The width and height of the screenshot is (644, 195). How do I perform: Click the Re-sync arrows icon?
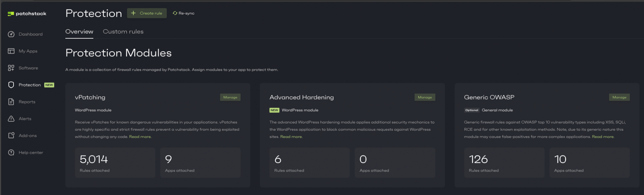pyautogui.click(x=175, y=13)
